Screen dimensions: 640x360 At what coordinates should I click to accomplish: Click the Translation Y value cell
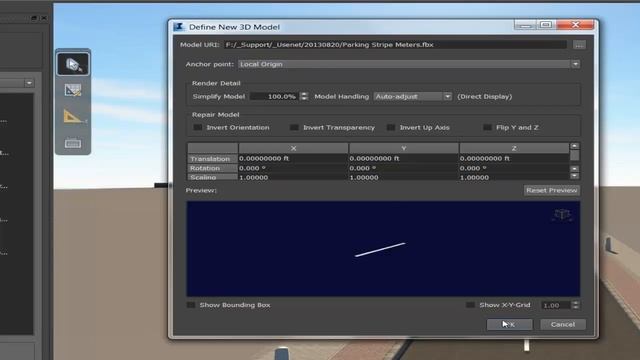[404, 158]
